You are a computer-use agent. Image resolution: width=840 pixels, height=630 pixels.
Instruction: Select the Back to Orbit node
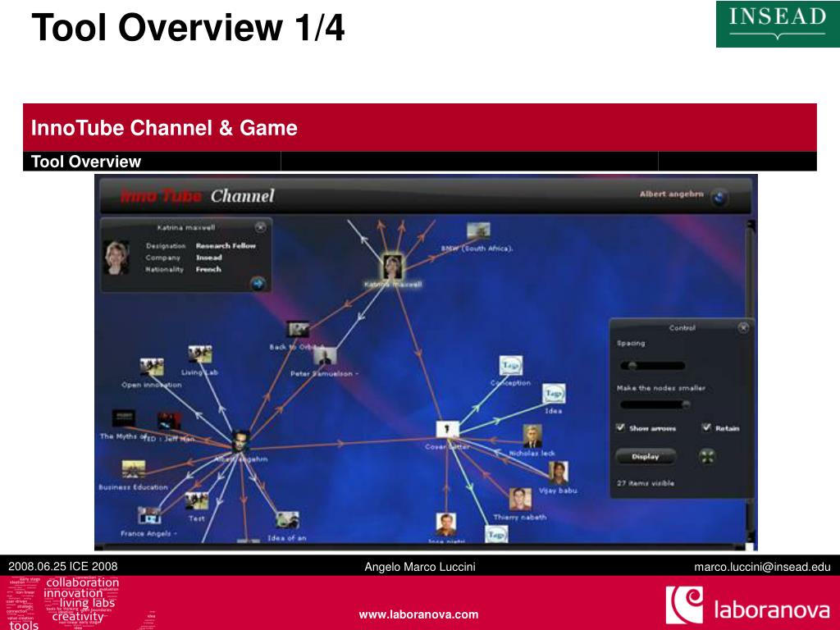(297, 329)
